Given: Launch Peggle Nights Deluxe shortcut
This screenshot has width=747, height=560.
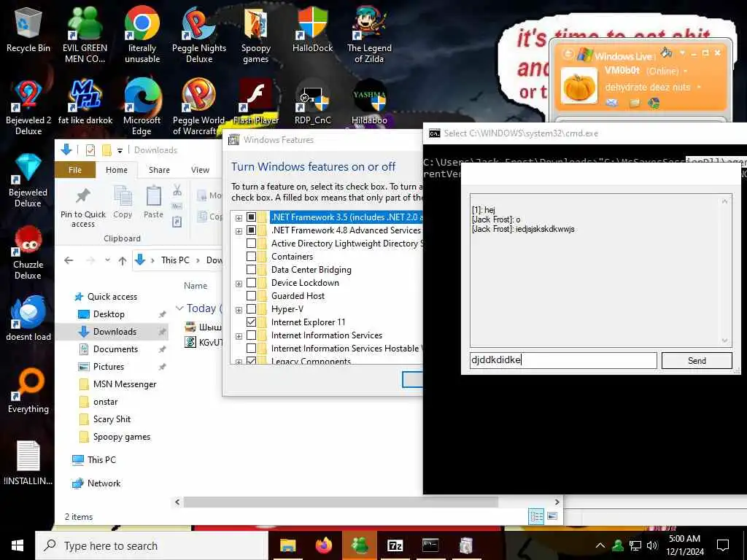Looking at the screenshot, I should click(x=198, y=35).
